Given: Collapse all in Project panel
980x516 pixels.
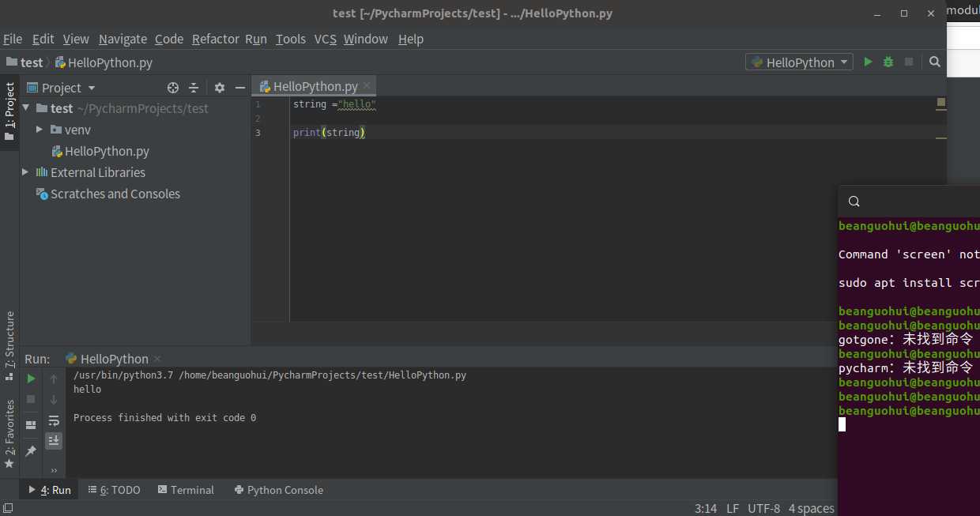Looking at the screenshot, I should (194, 88).
